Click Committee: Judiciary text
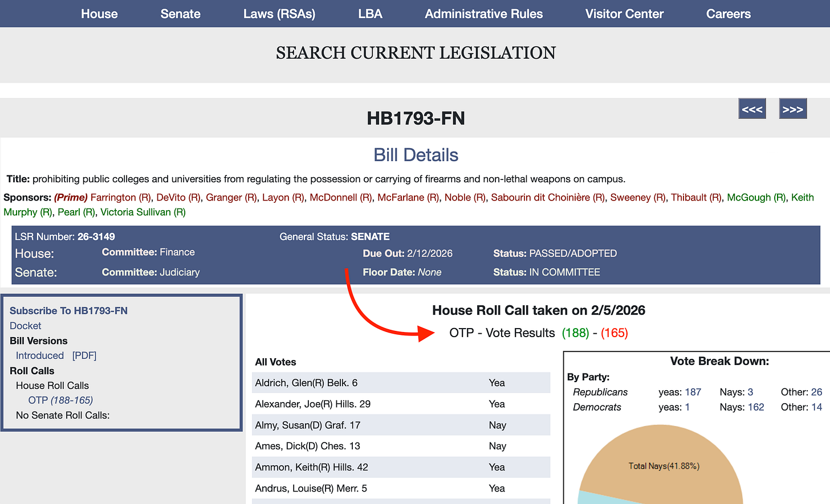The width and height of the screenshot is (830, 504). coord(150,272)
